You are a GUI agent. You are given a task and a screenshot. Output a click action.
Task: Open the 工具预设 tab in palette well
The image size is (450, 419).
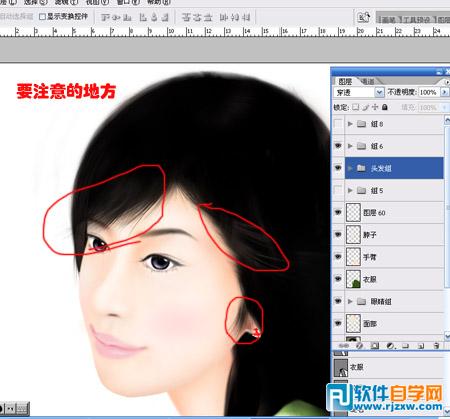click(417, 19)
